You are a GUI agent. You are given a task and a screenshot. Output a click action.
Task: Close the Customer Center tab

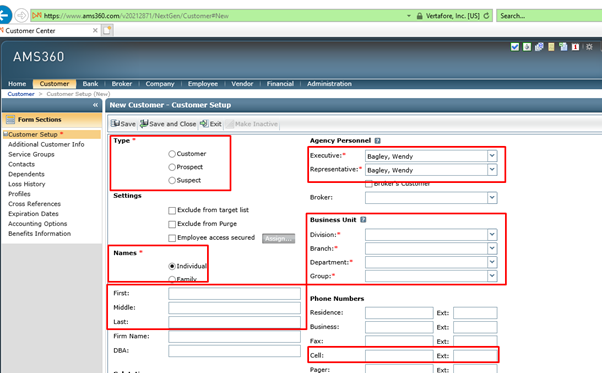point(95,30)
